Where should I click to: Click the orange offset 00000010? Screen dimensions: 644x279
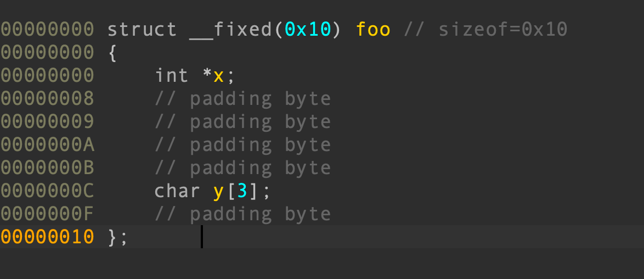click(47, 237)
